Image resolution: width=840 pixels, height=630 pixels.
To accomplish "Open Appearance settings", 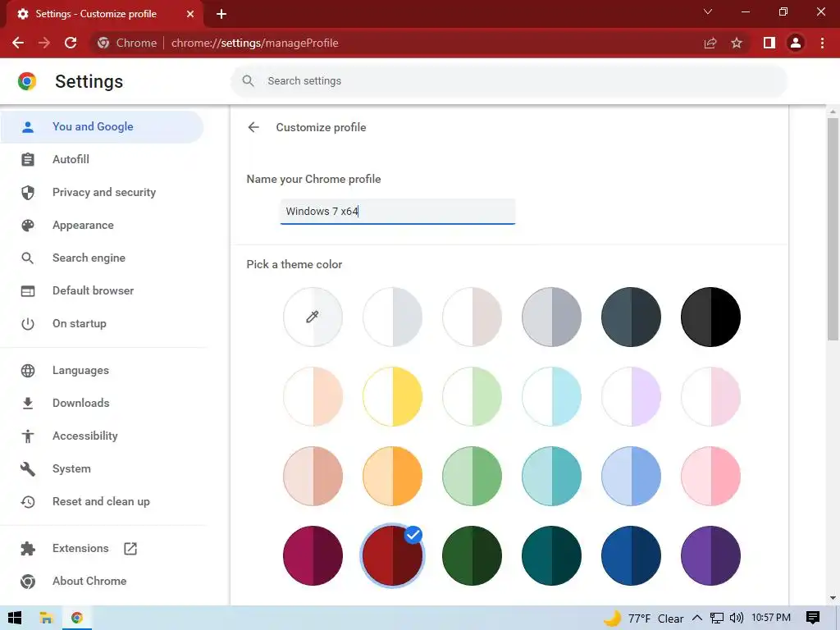I will 83,225.
